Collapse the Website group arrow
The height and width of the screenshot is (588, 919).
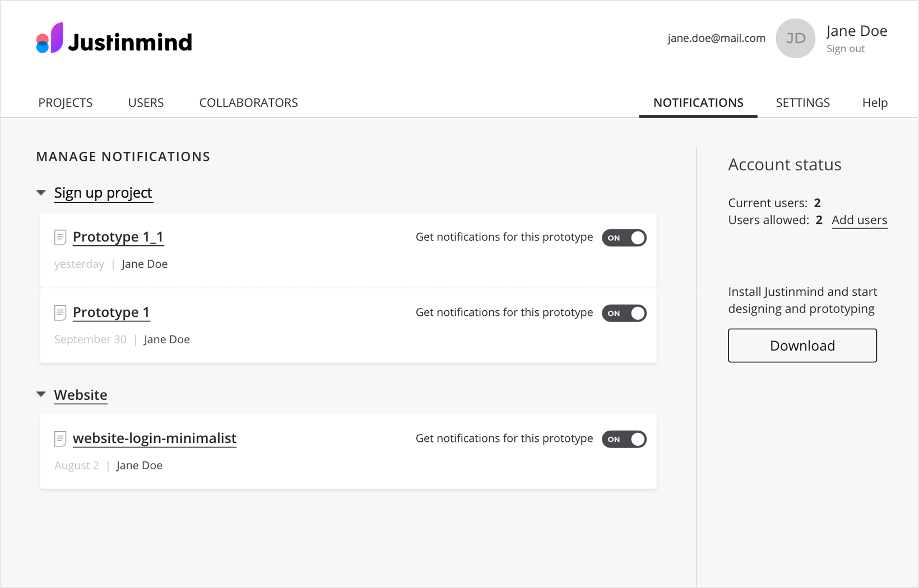click(x=41, y=394)
